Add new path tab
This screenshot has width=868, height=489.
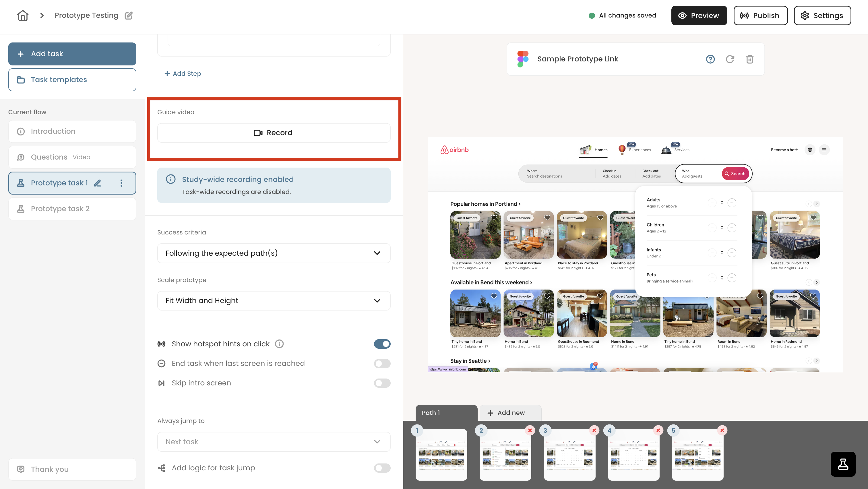click(x=510, y=413)
